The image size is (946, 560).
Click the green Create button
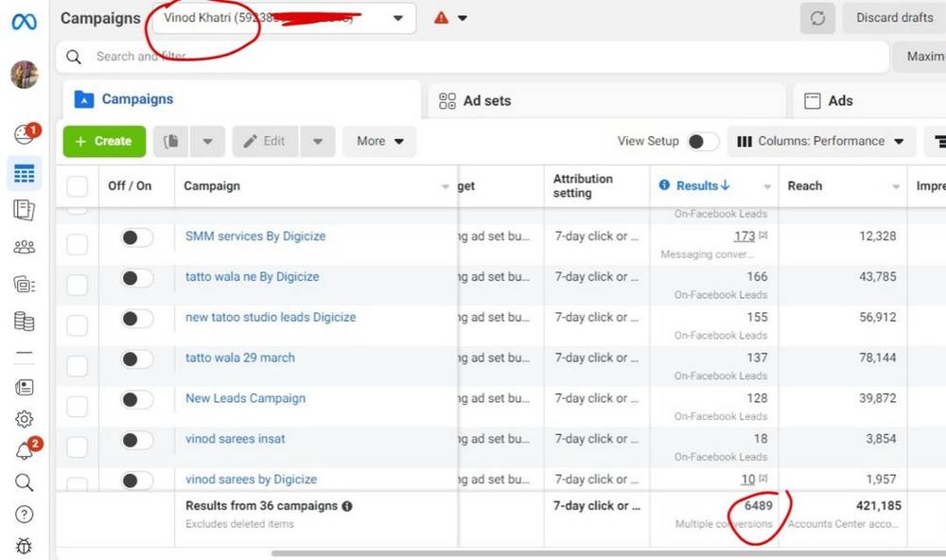pyautogui.click(x=104, y=142)
